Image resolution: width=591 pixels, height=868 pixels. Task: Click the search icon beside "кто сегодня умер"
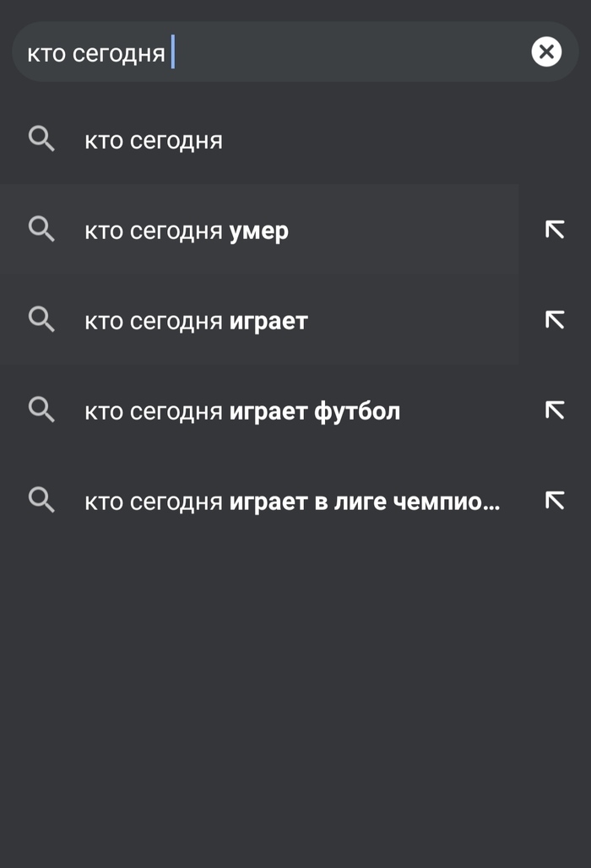[x=41, y=229]
